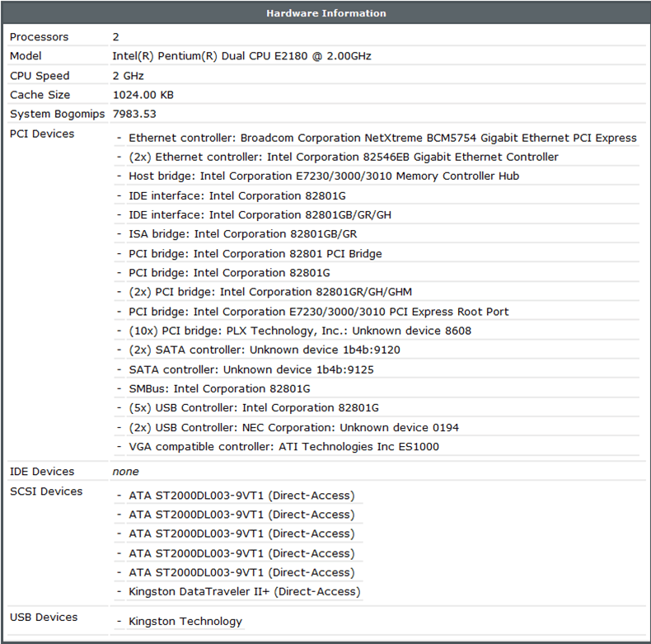Click the Intel Pentium Dual CPU E2180 model text
Screen dimensions: 651x644
pos(241,56)
